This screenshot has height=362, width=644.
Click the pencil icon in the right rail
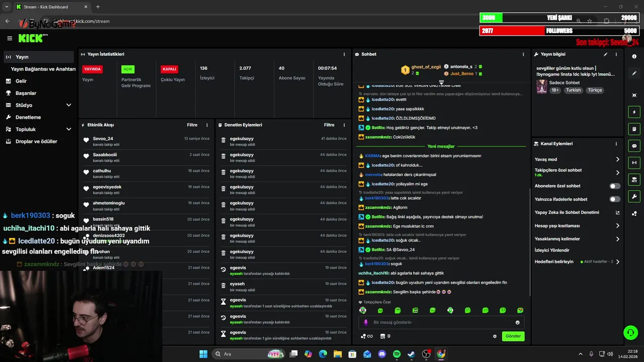(x=634, y=73)
